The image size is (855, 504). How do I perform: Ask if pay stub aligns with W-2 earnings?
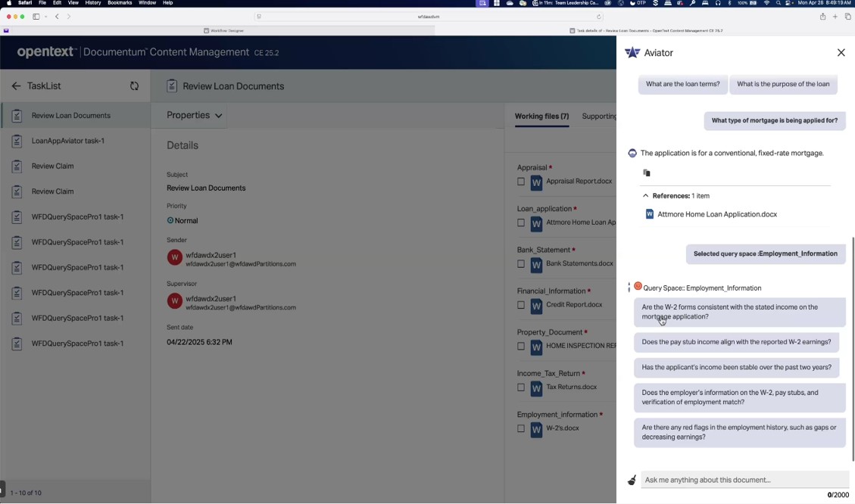click(x=736, y=342)
